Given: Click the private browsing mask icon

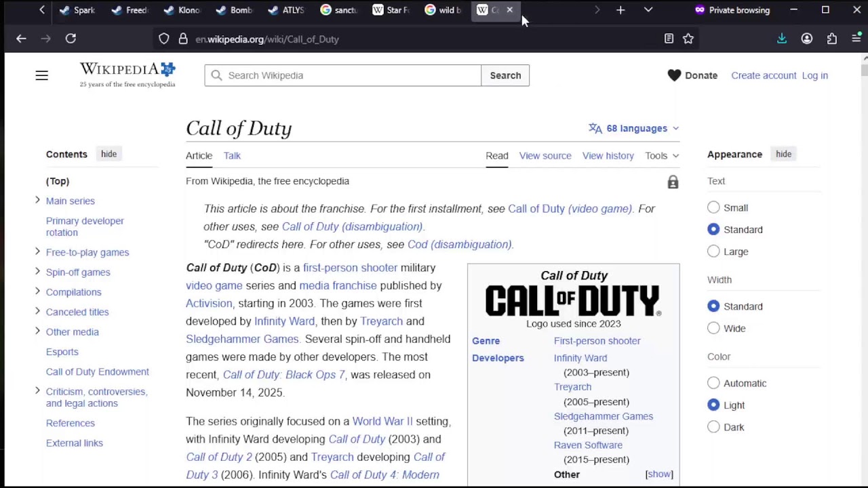Looking at the screenshot, I should (700, 10).
